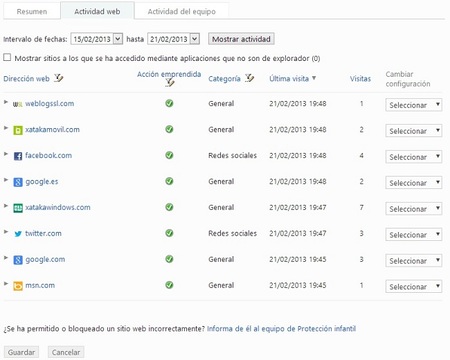
Task: Open the Actividad del equipo tab
Action: [182, 11]
